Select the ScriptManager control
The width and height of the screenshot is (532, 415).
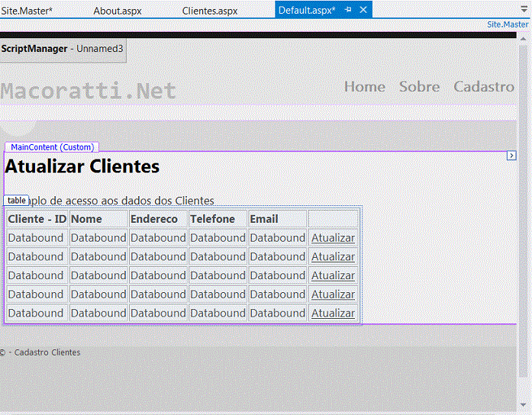62,49
